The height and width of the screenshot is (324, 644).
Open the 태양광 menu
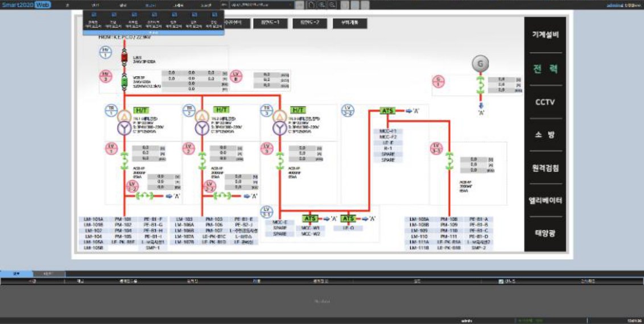[546, 234]
